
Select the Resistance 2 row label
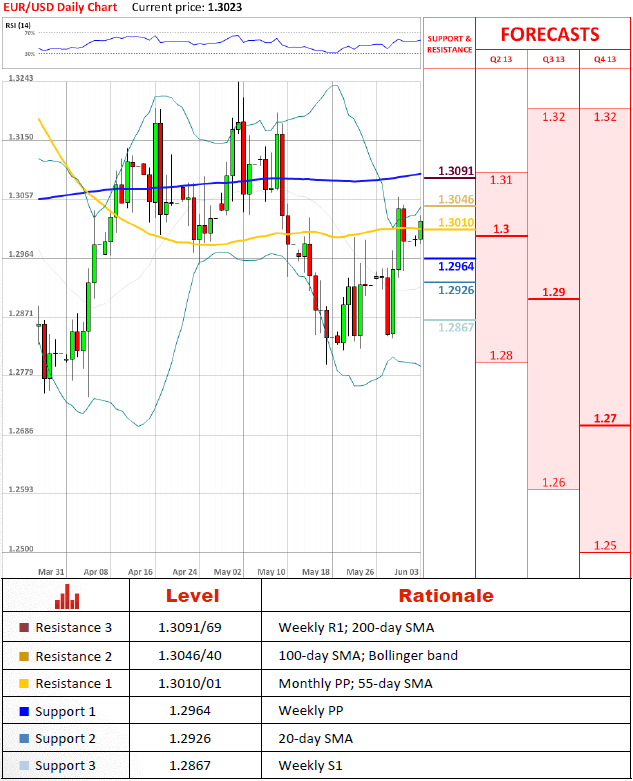74,656
